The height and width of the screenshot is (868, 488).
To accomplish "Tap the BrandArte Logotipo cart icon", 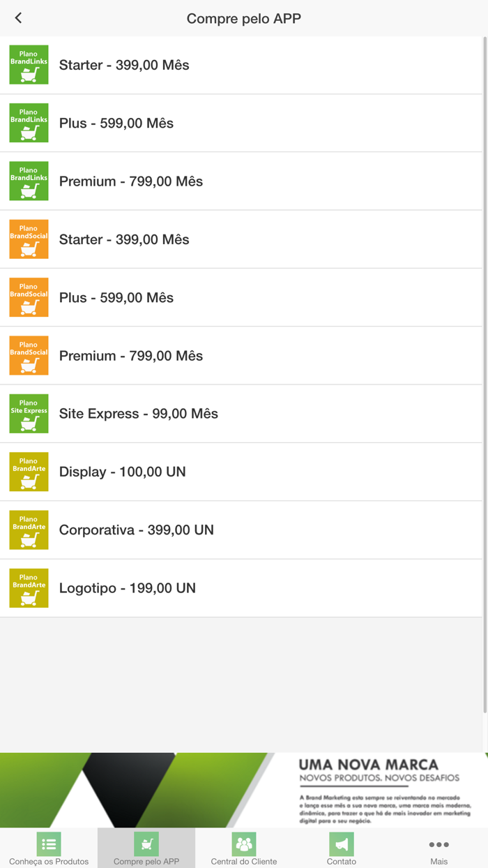I will point(29,588).
